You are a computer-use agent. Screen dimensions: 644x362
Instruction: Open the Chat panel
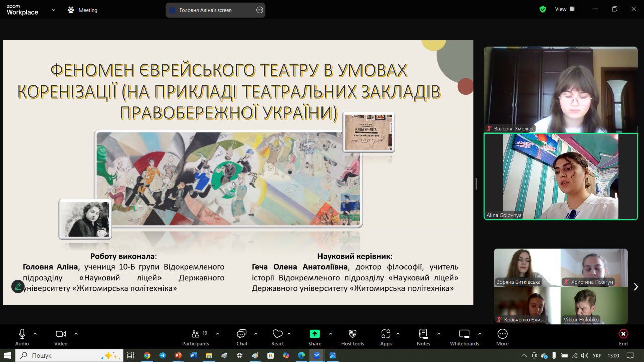tap(242, 337)
